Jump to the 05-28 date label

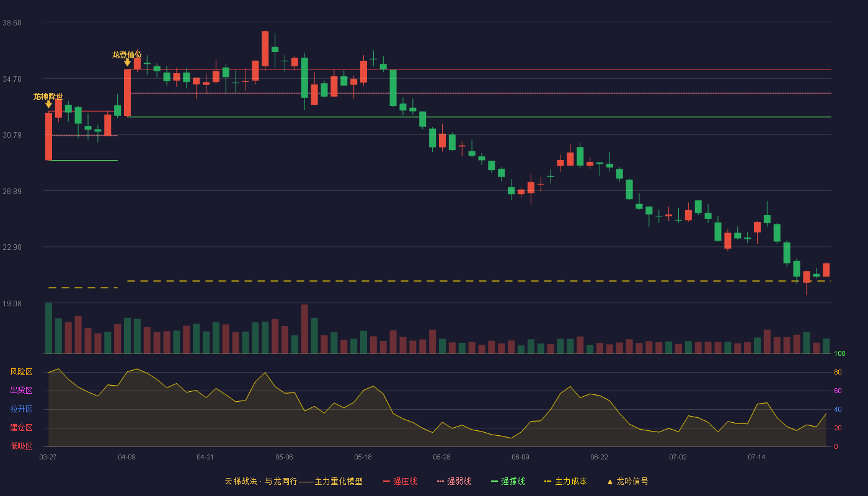[x=441, y=457]
